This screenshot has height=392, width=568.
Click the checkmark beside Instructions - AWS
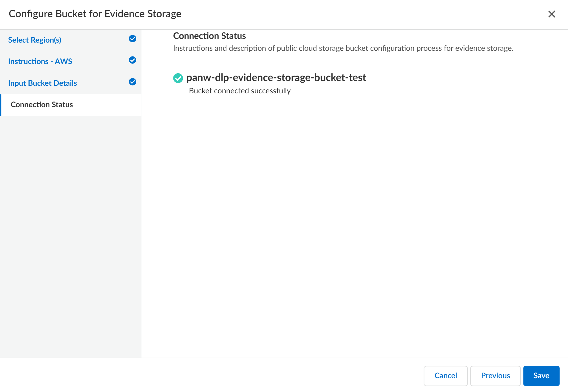click(133, 60)
